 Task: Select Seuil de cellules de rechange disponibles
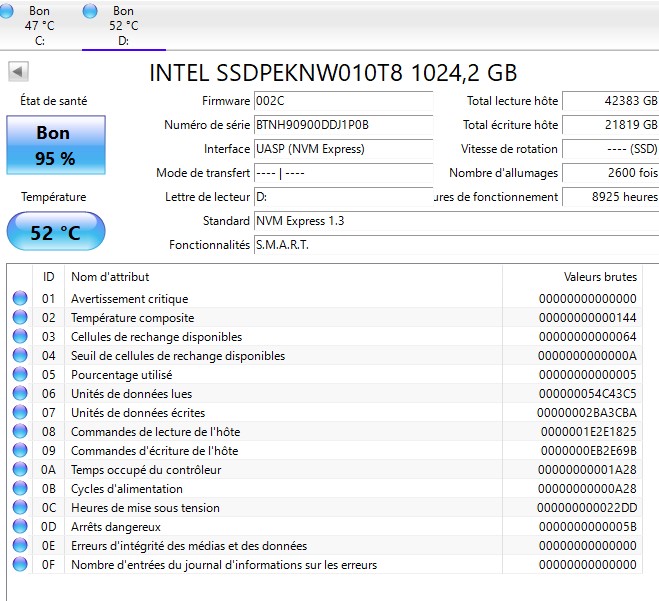coord(178,356)
